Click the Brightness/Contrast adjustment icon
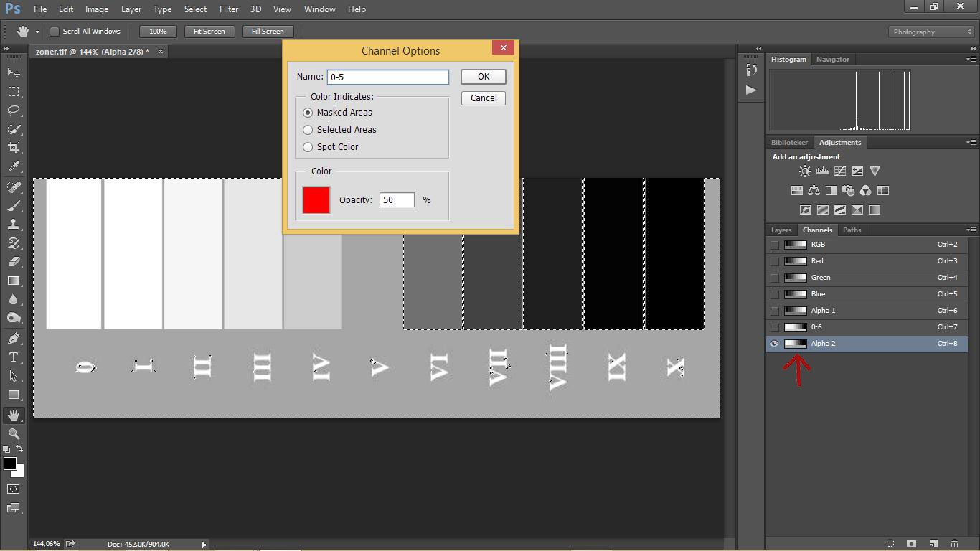The height and width of the screenshot is (551, 980). pyautogui.click(x=805, y=171)
